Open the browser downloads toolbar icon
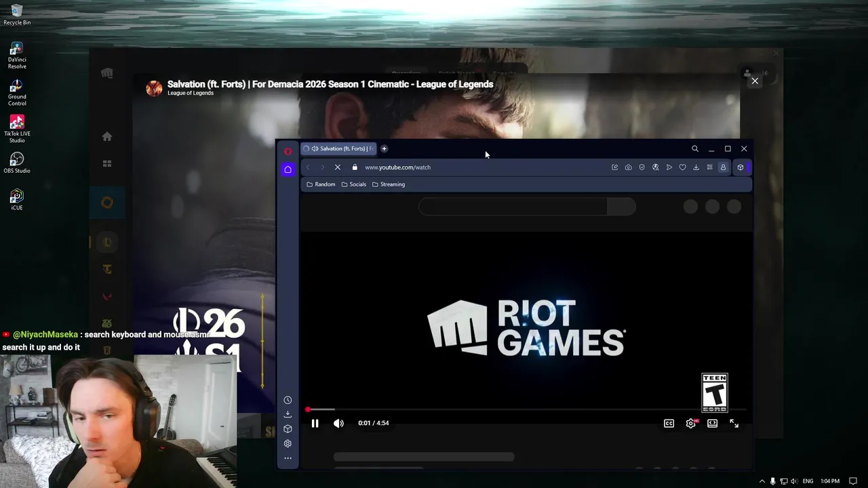 pos(696,167)
